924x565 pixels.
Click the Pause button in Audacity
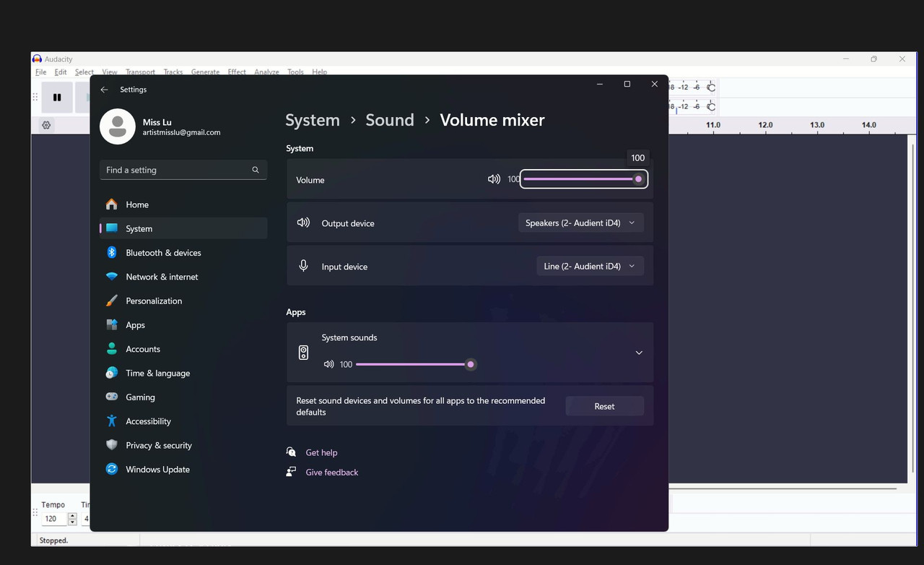(x=57, y=98)
